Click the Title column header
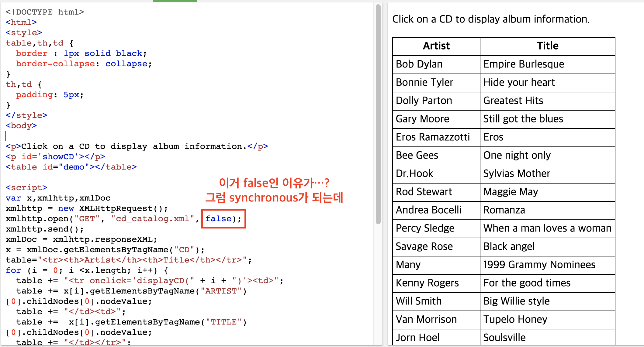 pos(547,46)
